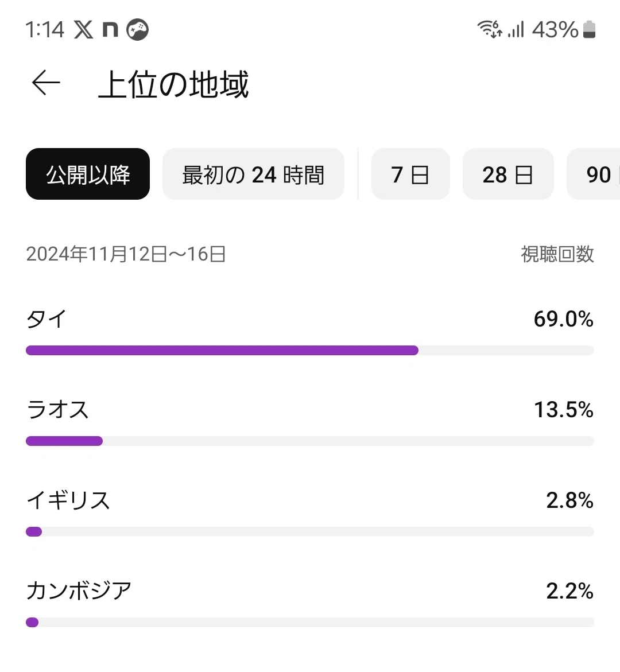The image size is (620, 672).
Task: Tap the X app notification icon
Action: point(83,30)
